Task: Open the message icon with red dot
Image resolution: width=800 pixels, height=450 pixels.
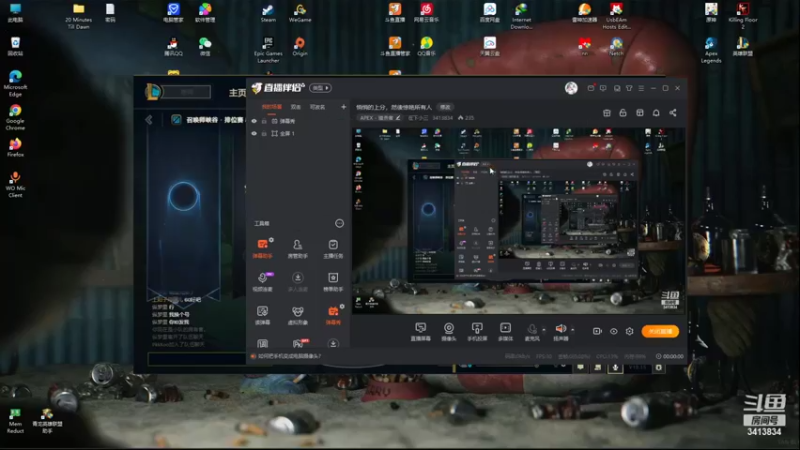Action: pos(591,88)
